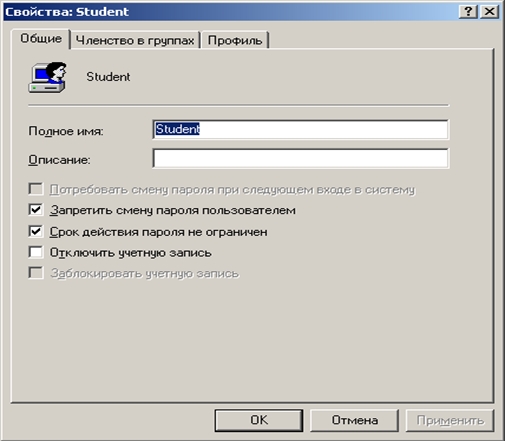Toggle Заблокировать учетную запись checkbox
The height and width of the screenshot is (441, 505).
click(x=36, y=273)
